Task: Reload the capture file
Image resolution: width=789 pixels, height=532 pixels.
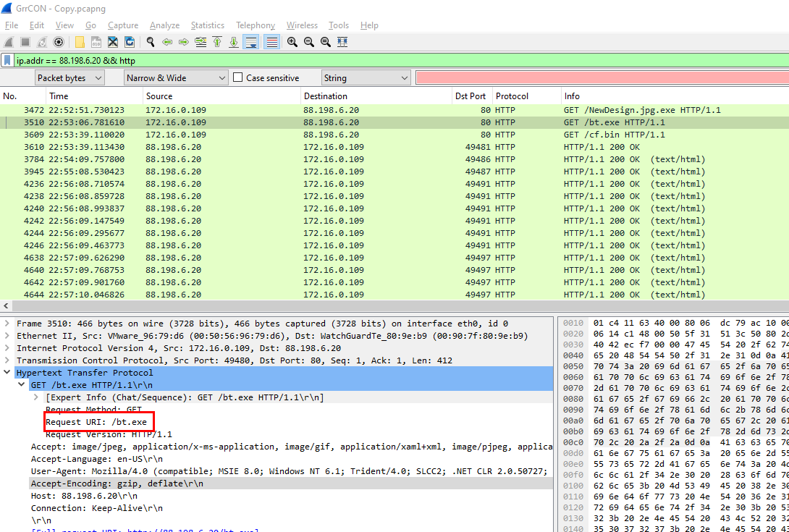Action: tap(130, 42)
